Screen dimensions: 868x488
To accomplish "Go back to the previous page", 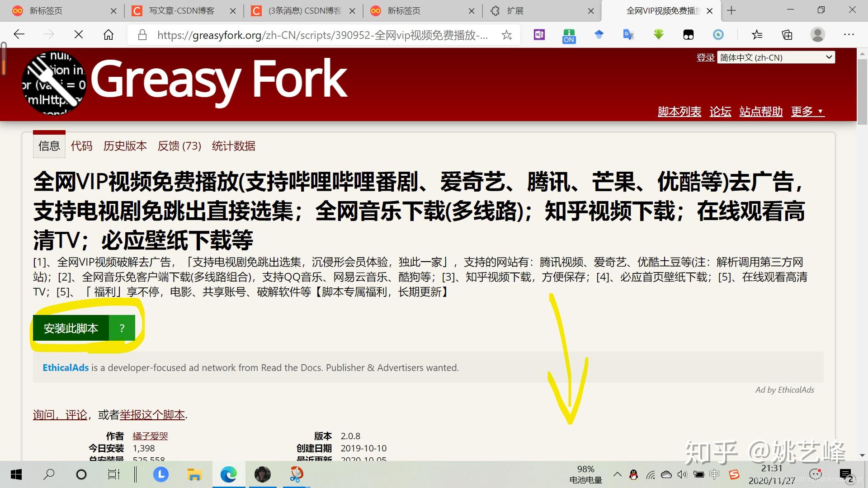I will [19, 35].
